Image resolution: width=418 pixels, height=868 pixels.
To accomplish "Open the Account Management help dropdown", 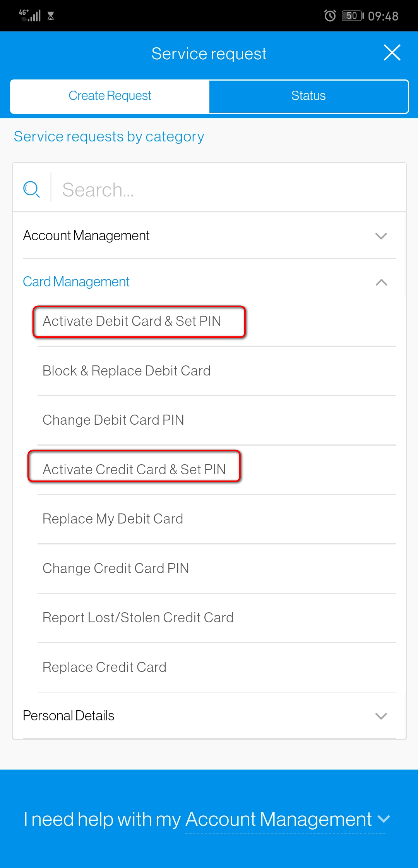I will 209,819.
